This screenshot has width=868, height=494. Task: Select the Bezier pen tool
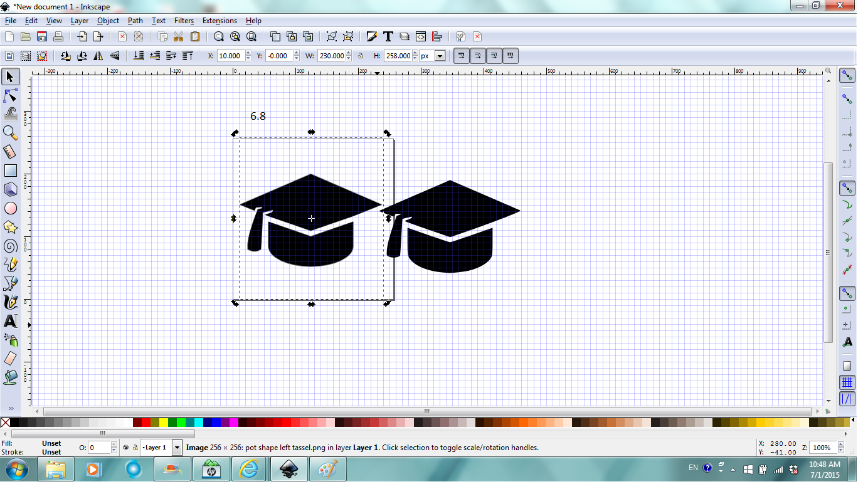pos(10,283)
